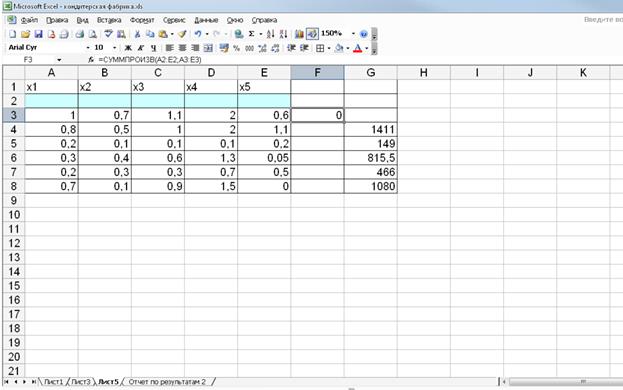Launch the Chart Wizard icon
The height and width of the screenshot is (390, 623).
299,34
